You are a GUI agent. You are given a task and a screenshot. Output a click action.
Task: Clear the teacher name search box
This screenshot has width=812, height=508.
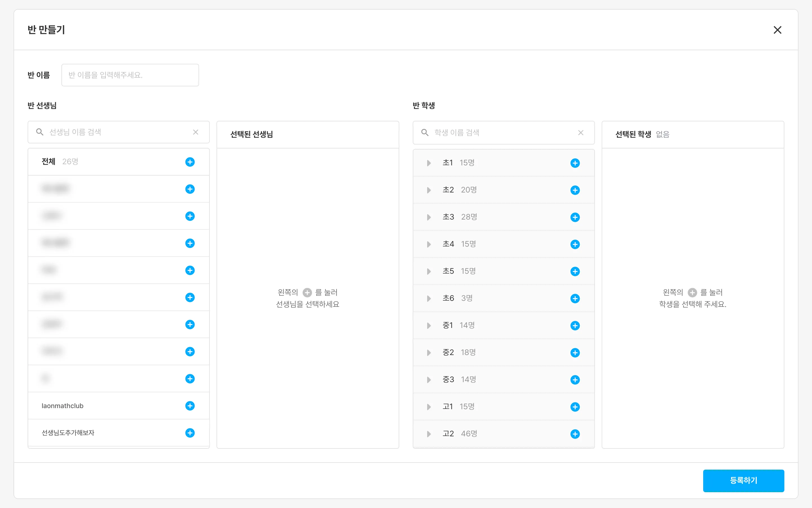click(196, 132)
